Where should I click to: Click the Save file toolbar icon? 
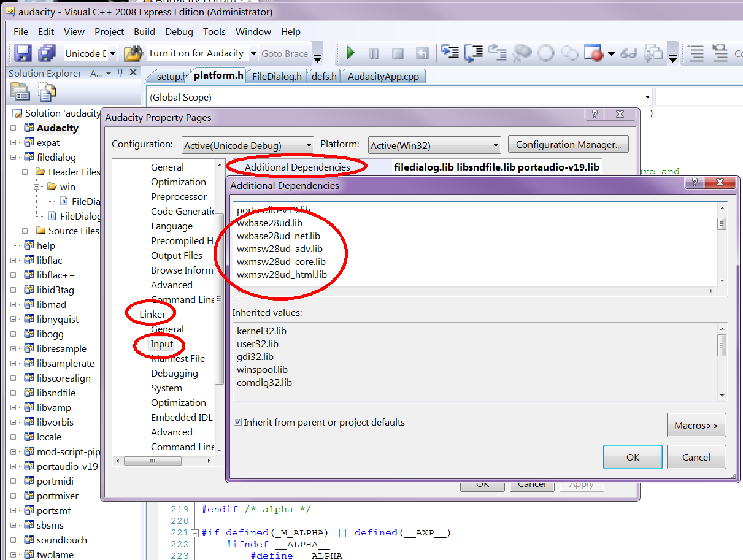coord(23,53)
